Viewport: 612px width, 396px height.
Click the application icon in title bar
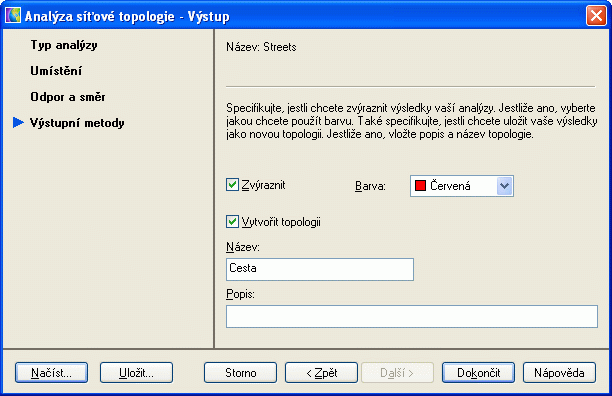point(12,16)
